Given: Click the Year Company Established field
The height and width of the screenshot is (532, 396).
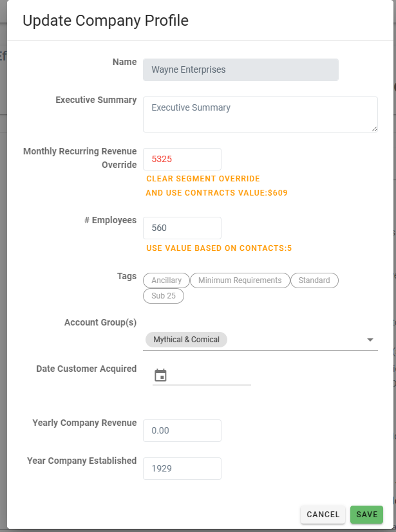Looking at the screenshot, I should (182, 468).
